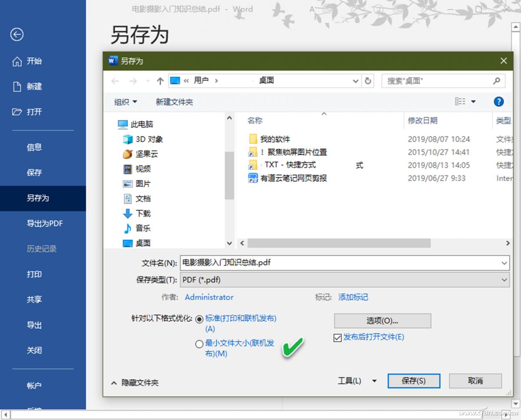The image size is (521, 420).
Task: Click the 音乐 music note icon
Action: click(128, 228)
